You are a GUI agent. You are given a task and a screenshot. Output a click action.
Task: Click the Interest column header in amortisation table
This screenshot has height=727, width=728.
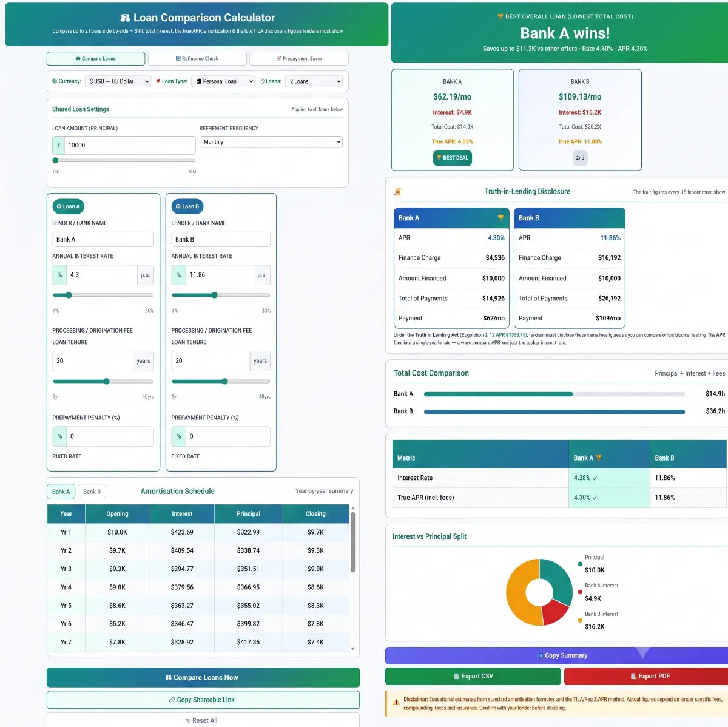pyautogui.click(x=182, y=514)
